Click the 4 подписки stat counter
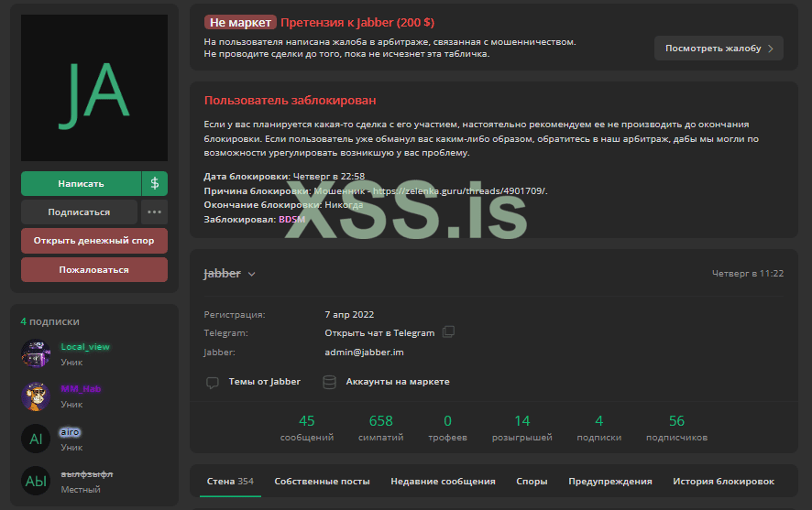812x510 pixels. pyautogui.click(x=599, y=428)
